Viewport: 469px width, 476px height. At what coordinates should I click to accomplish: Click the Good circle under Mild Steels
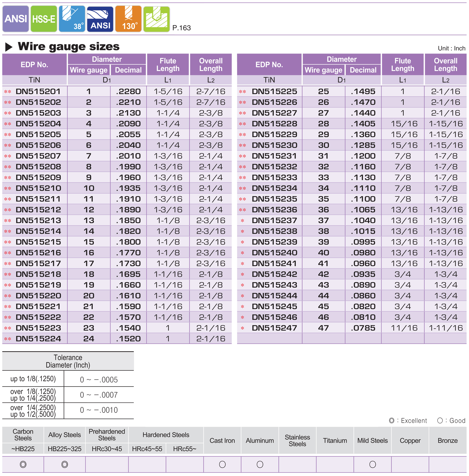tap(373, 464)
